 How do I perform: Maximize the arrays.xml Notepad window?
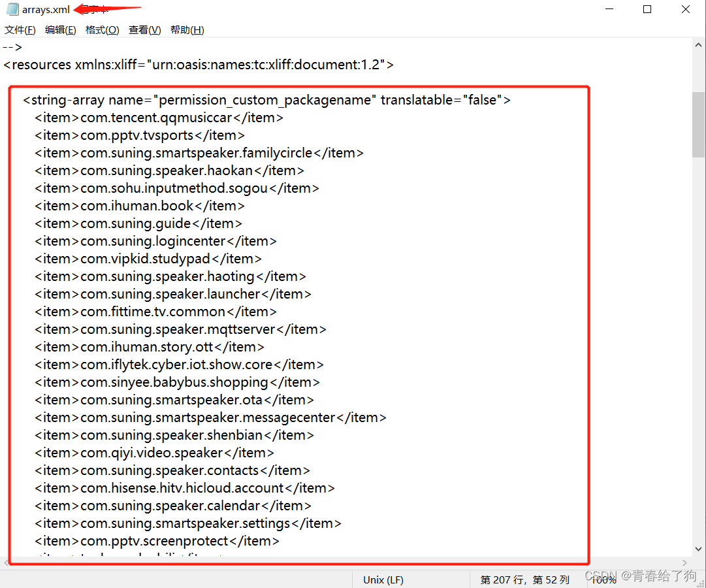647,9
